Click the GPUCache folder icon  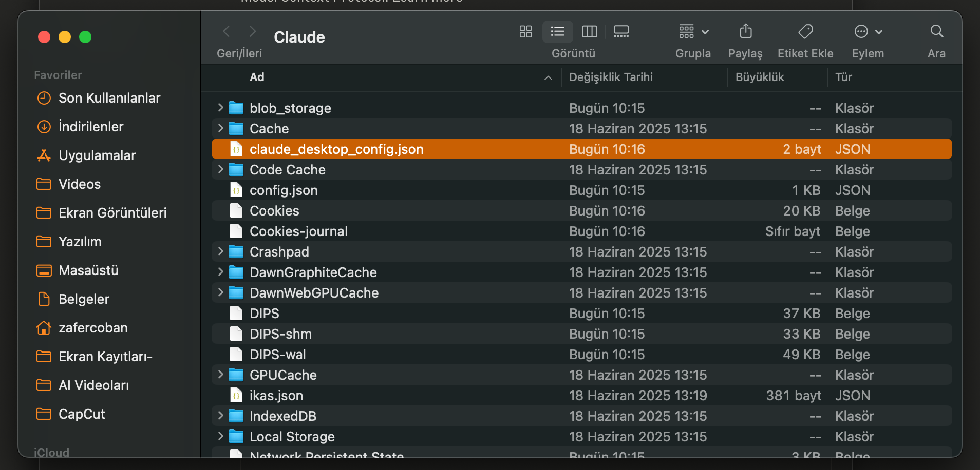[x=236, y=375]
